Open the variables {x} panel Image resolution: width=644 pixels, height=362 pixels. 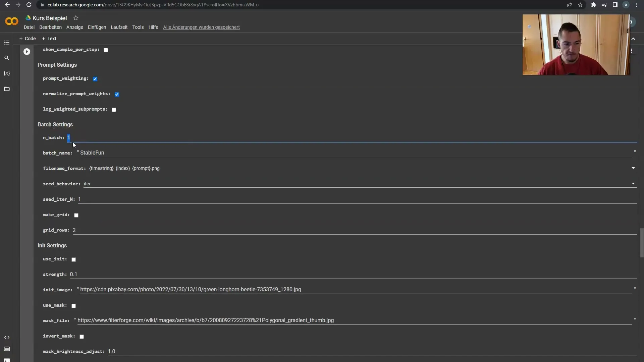(7, 73)
